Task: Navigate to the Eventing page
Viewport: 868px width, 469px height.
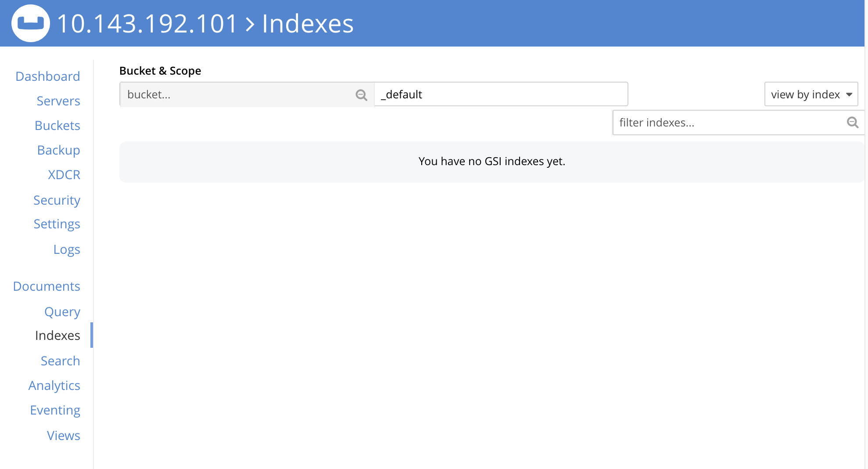Action: [x=55, y=410]
